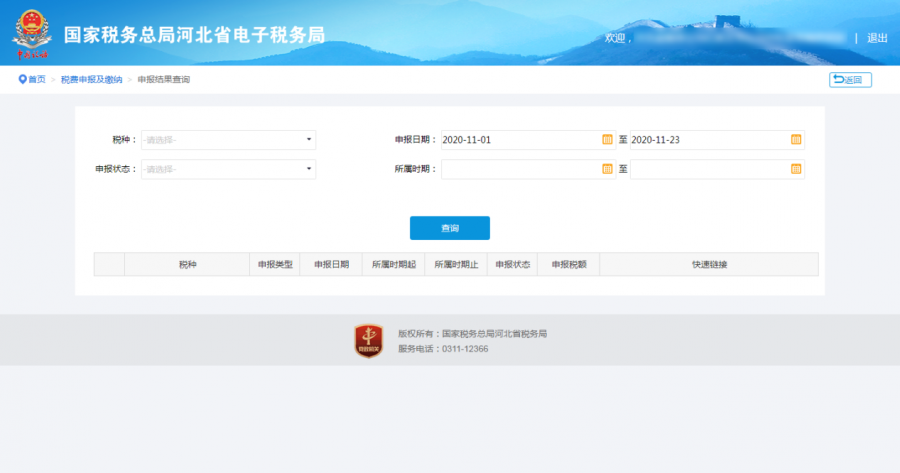Click the home location pin icon
Viewport: 900px width, 473px height.
click(x=22, y=79)
